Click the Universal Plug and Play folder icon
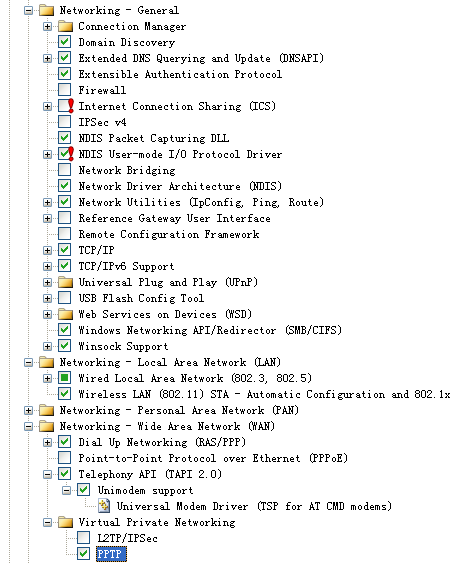Screen dimensions: 473x564 click(65, 282)
